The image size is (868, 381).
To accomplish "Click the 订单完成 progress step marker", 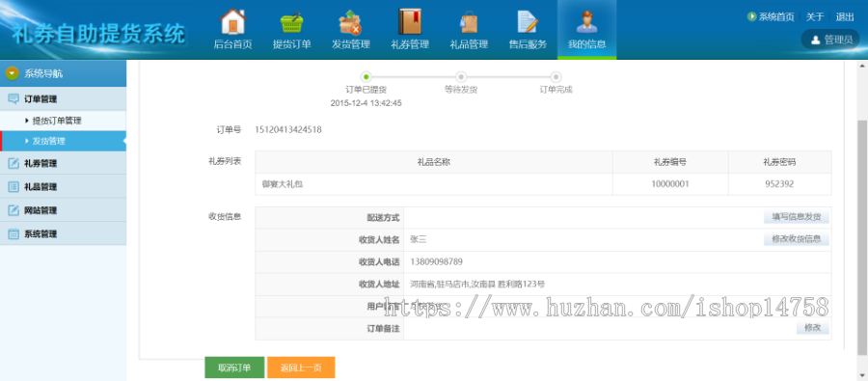I will (556, 77).
